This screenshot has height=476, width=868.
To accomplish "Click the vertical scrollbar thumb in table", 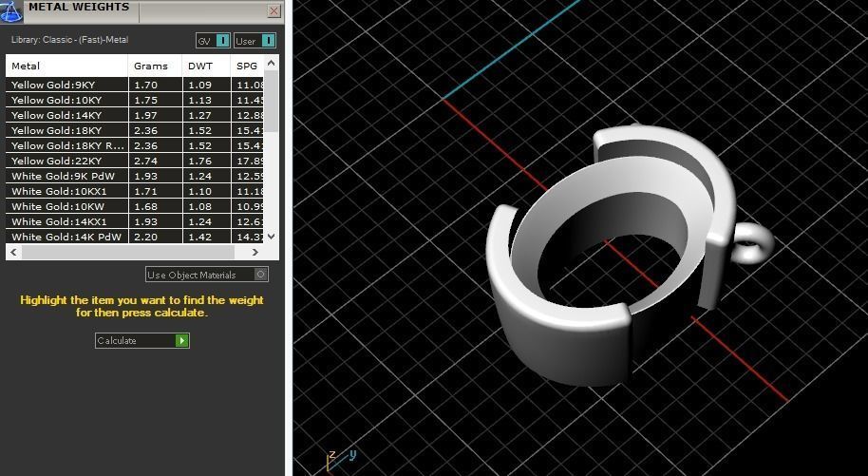I will 271,102.
